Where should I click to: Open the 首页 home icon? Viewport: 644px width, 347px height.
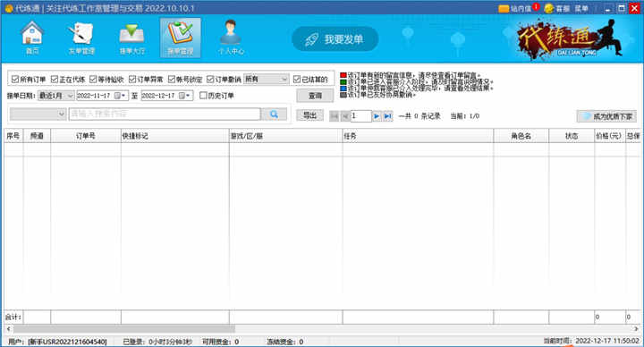coord(32,38)
